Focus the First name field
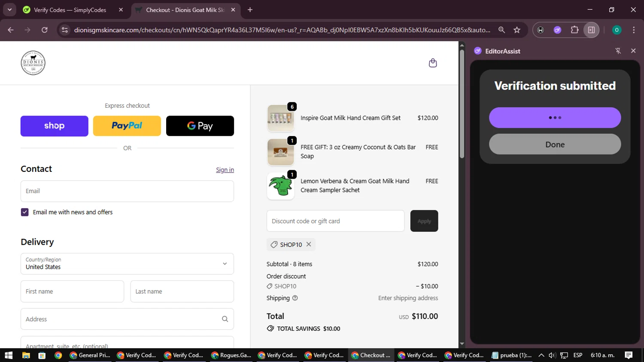The width and height of the screenshot is (644, 362). tap(72, 292)
